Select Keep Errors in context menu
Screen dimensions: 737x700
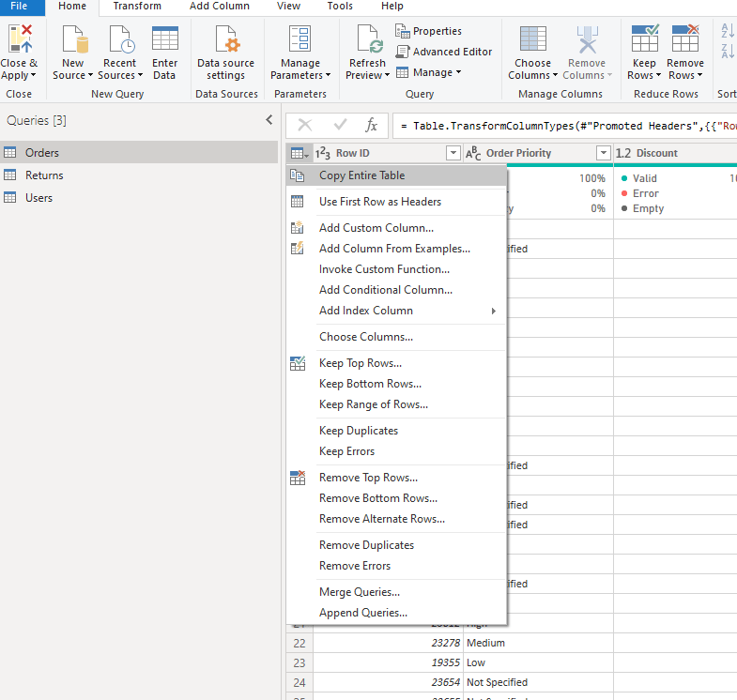coord(396,452)
